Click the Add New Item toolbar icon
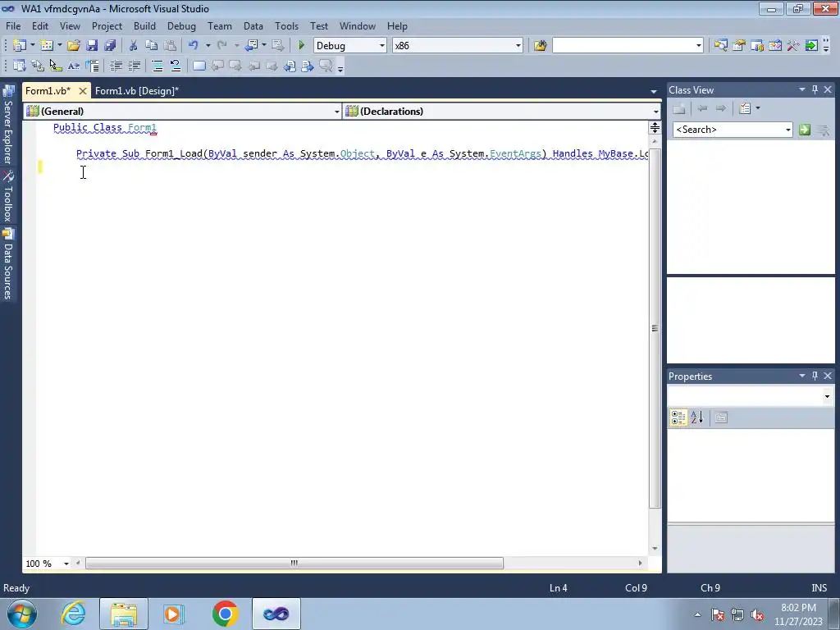840x630 pixels. pos(47,46)
